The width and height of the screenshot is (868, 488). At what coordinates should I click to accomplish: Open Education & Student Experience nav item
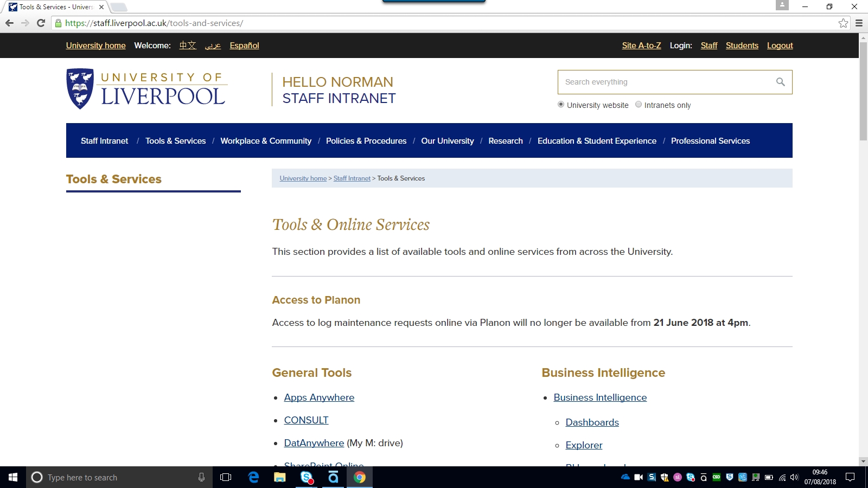(x=597, y=141)
